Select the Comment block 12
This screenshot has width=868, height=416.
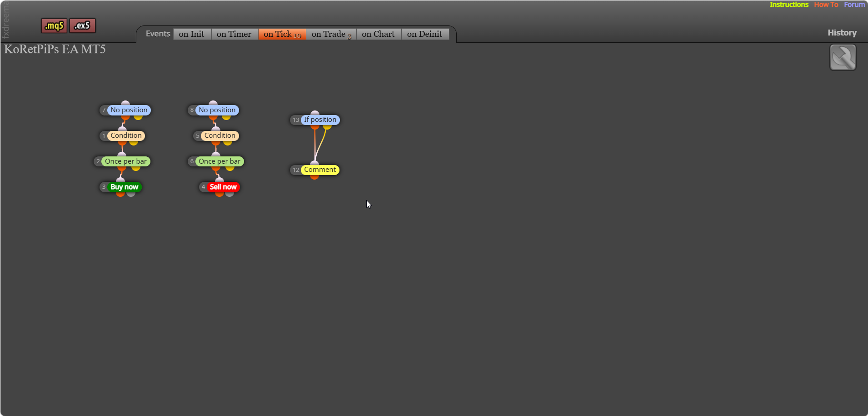tap(320, 170)
